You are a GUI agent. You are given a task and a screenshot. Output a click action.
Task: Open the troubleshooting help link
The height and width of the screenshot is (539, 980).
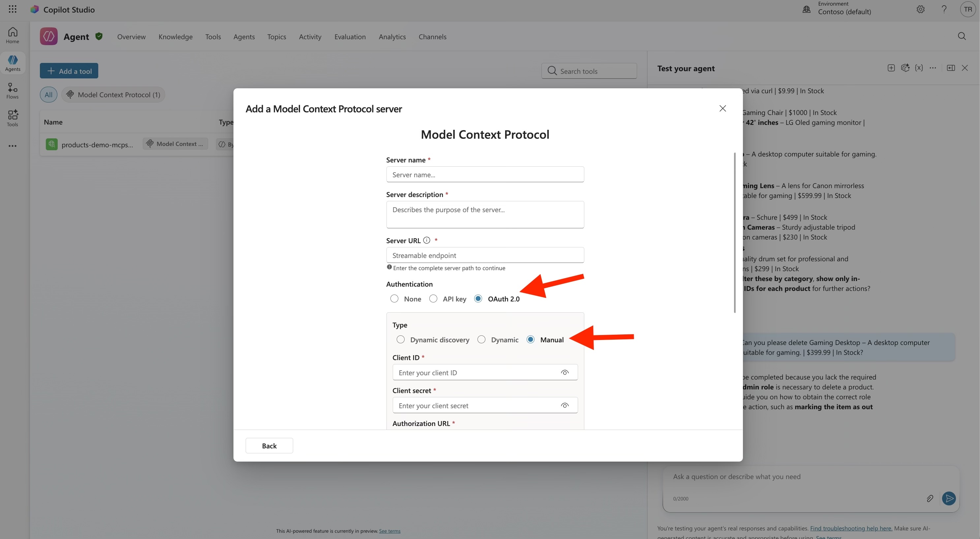(851, 528)
